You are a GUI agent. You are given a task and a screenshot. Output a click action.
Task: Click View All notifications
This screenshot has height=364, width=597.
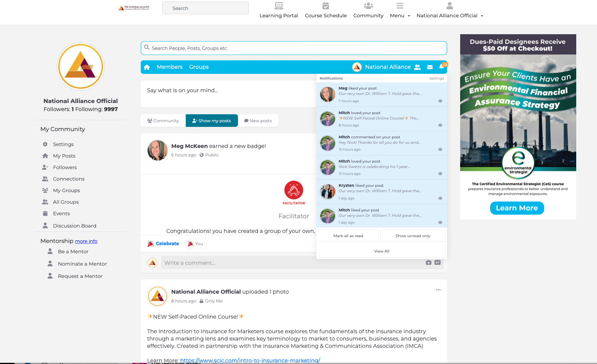tap(382, 251)
